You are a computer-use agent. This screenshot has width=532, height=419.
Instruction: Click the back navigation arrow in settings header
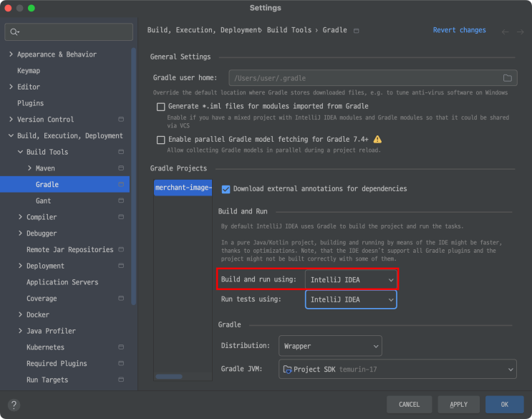tap(506, 32)
